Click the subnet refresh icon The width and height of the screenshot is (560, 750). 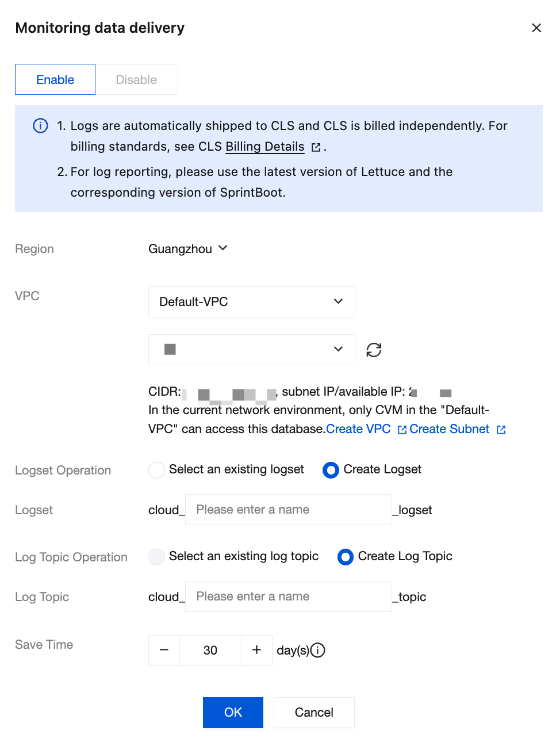(x=374, y=350)
